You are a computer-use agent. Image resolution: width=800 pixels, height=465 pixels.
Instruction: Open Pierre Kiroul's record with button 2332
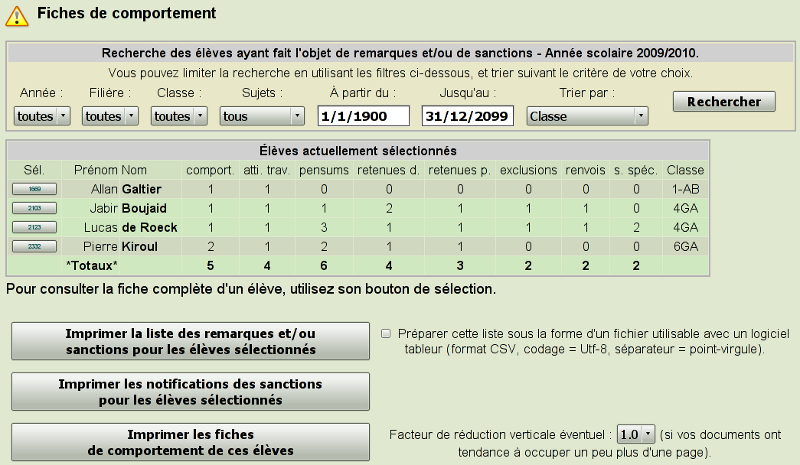click(34, 247)
